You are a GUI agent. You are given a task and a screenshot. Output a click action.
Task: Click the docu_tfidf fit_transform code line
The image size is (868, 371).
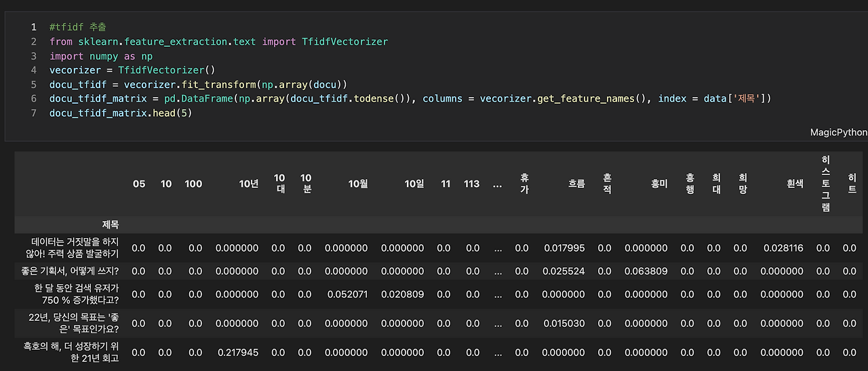point(198,84)
